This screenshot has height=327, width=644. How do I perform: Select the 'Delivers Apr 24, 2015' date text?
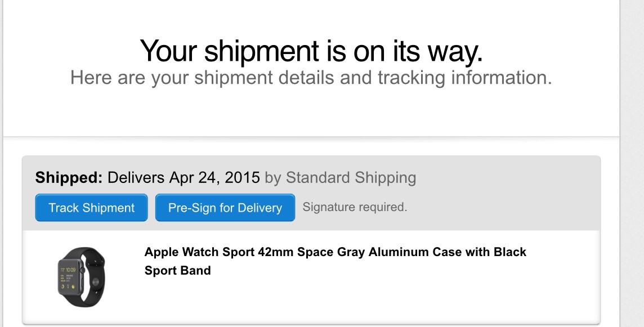pyautogui.click(x=184, y=177)
